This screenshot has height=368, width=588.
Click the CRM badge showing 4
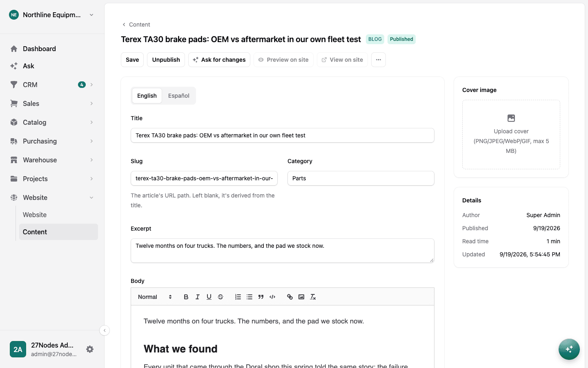(82, 85)
